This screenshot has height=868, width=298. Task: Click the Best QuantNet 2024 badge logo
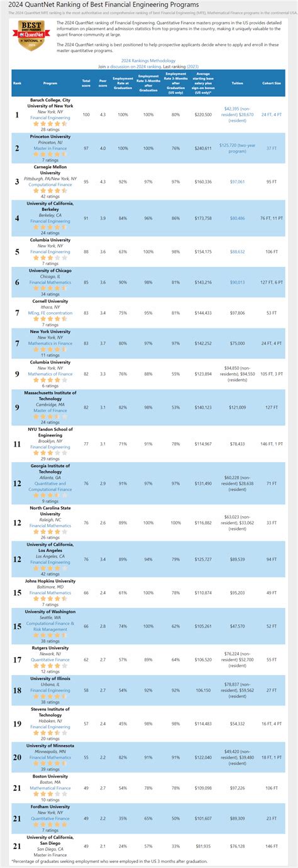point(31,36)
